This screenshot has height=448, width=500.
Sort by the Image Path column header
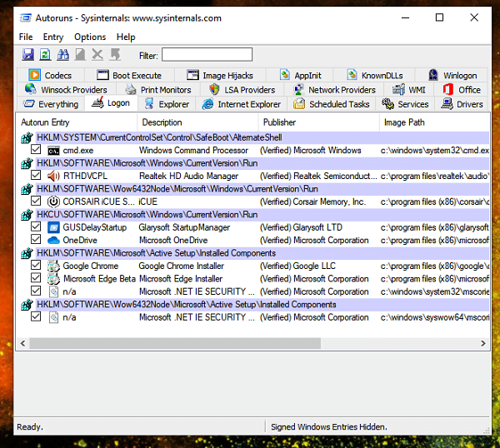(x=434, y=122)
